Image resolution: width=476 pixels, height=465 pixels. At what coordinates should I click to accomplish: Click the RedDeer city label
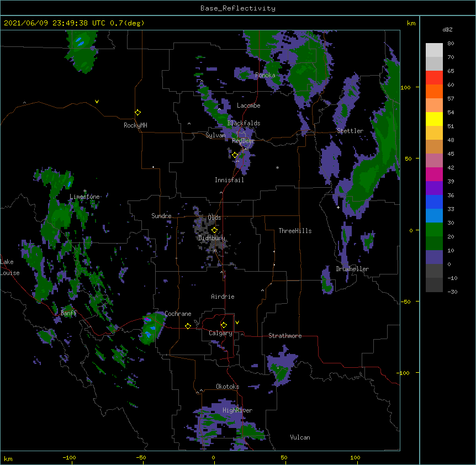coord(243,141)
